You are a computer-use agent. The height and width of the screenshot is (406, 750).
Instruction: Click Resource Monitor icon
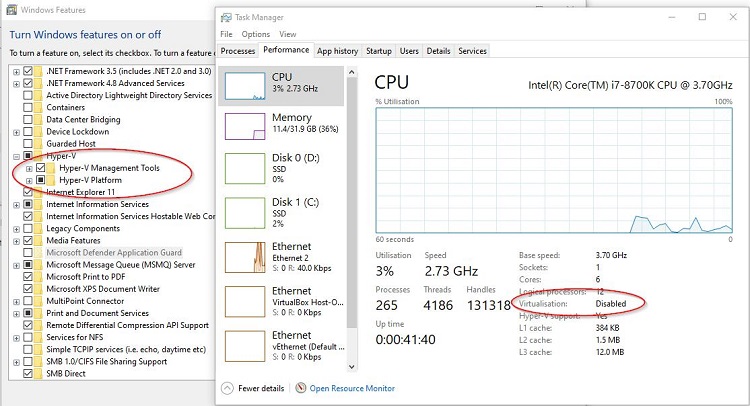(300, 388)
